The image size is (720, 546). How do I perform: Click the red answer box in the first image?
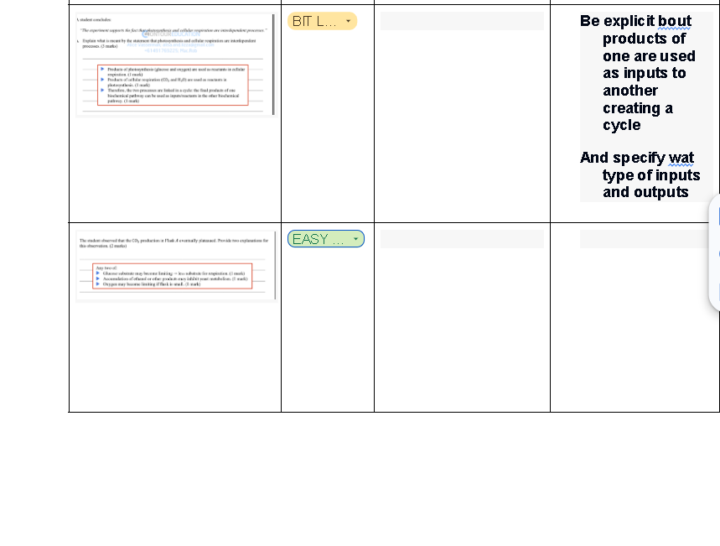tap(173, 85)
